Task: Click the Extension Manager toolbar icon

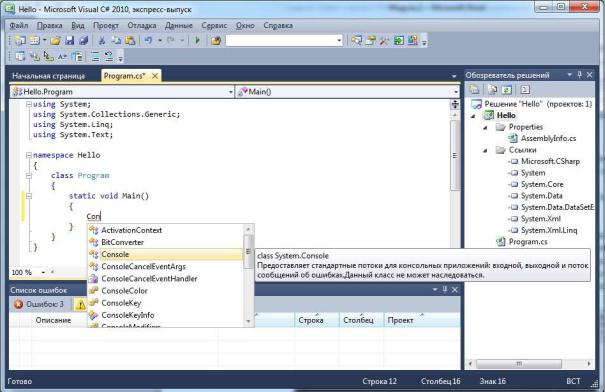Action: pos(412,40)
